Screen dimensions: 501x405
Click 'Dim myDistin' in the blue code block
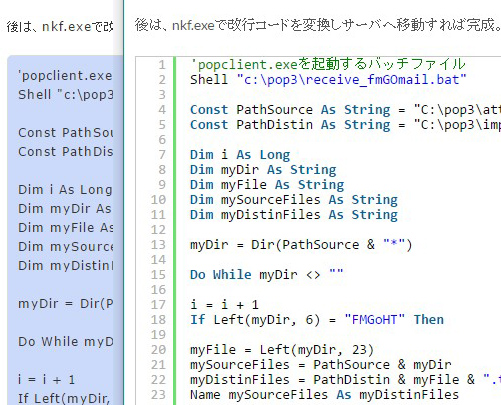point(66,266)
